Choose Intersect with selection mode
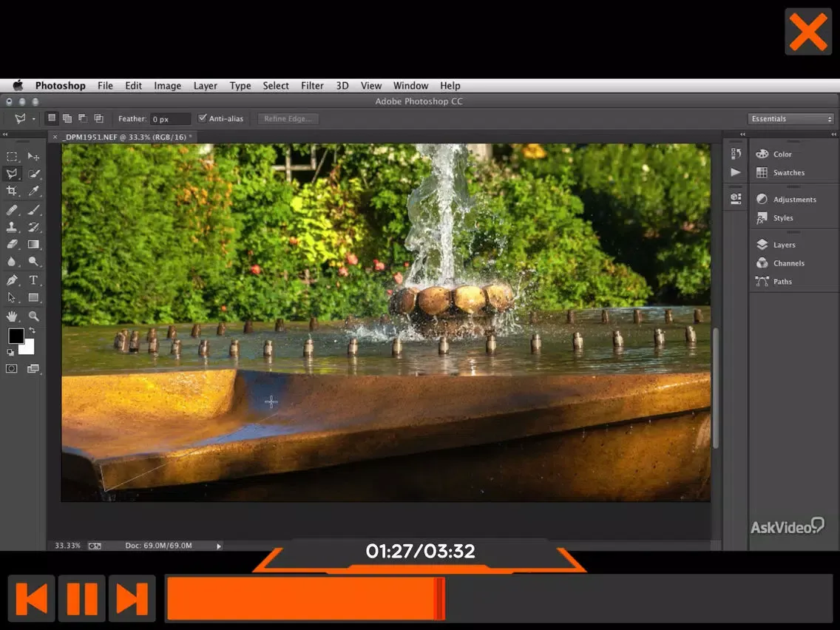Image resolution: width=840 pixels, height=630 pixels. pyautogui.click(x=99, y=118)
